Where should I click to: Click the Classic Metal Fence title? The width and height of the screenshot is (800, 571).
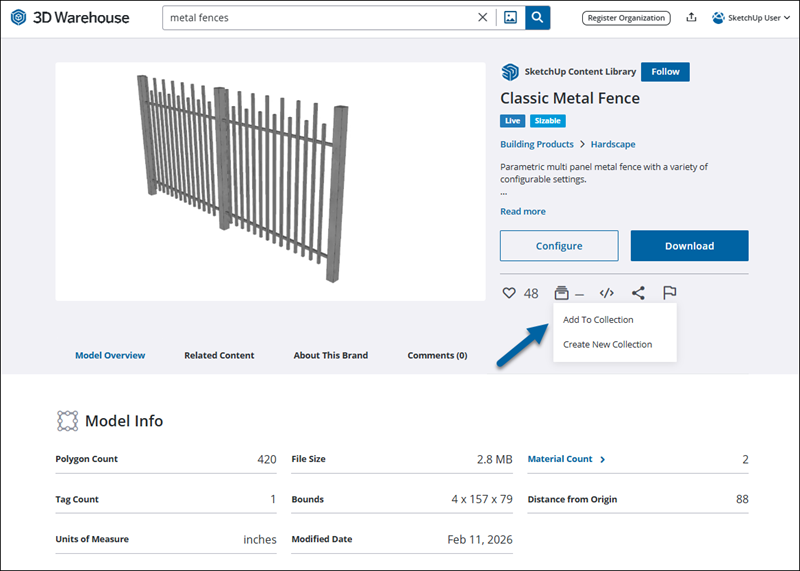(x=569, y=98)
